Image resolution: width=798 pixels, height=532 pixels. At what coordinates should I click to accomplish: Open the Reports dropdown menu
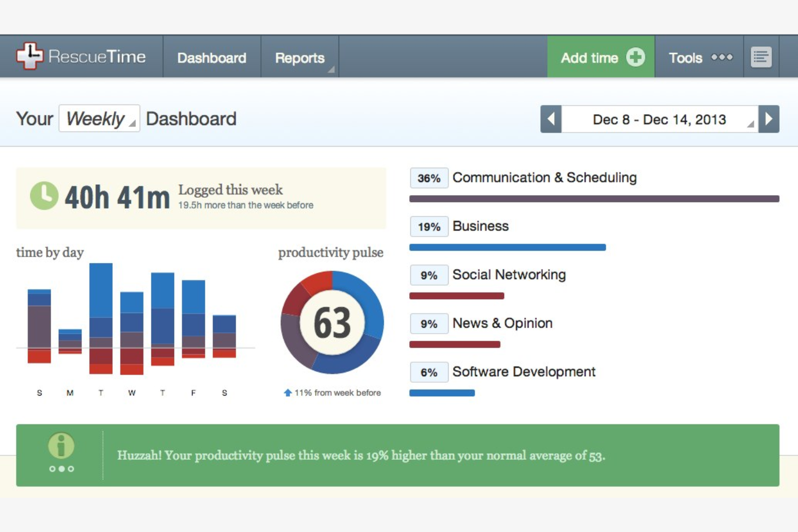coord(300,57)
